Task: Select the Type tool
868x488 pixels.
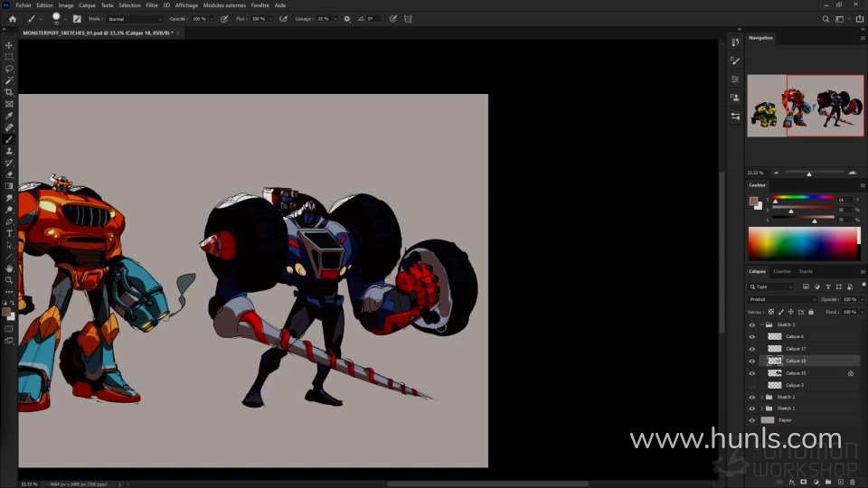Action: coord(9,233)
